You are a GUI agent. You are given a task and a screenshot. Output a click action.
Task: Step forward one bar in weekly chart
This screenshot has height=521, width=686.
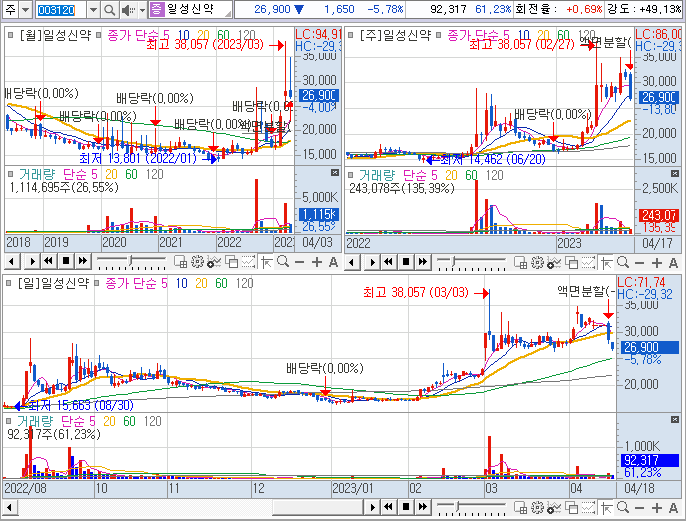pyautogui.click(x=372, y=262)
